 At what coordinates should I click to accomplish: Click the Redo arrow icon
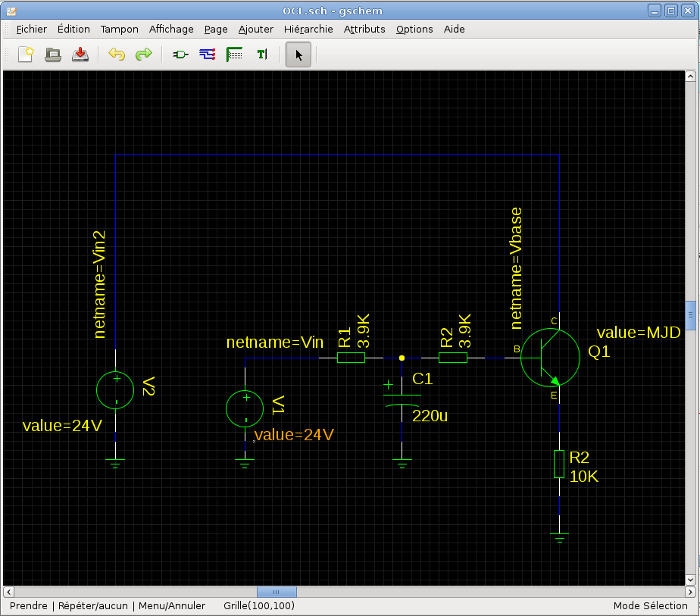[x=143, y=55]
